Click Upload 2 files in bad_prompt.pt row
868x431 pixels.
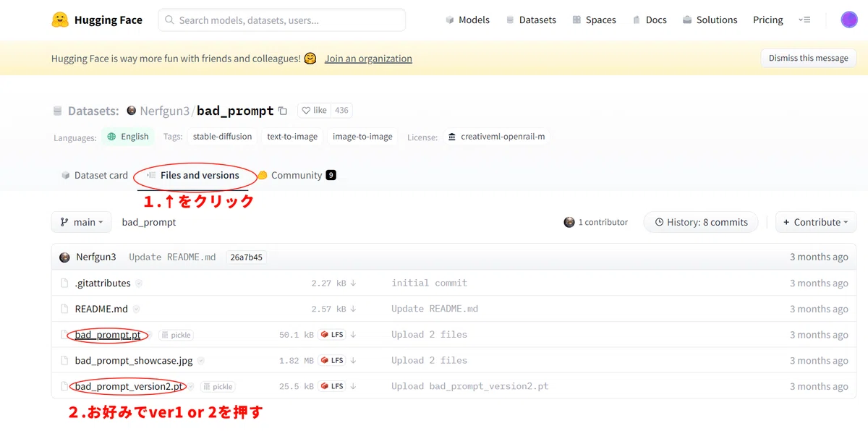pos(429,335)
